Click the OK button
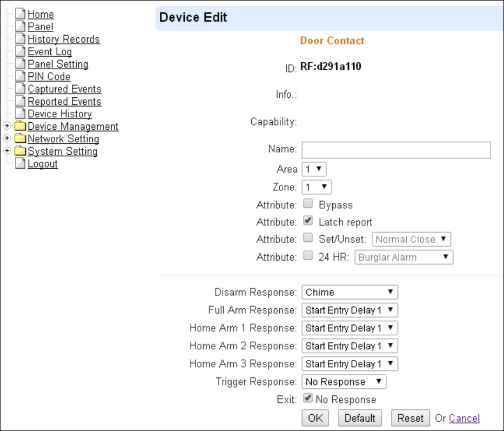This screenshot has height=431, width=504. pyautogui.click(x=315, y=418)
